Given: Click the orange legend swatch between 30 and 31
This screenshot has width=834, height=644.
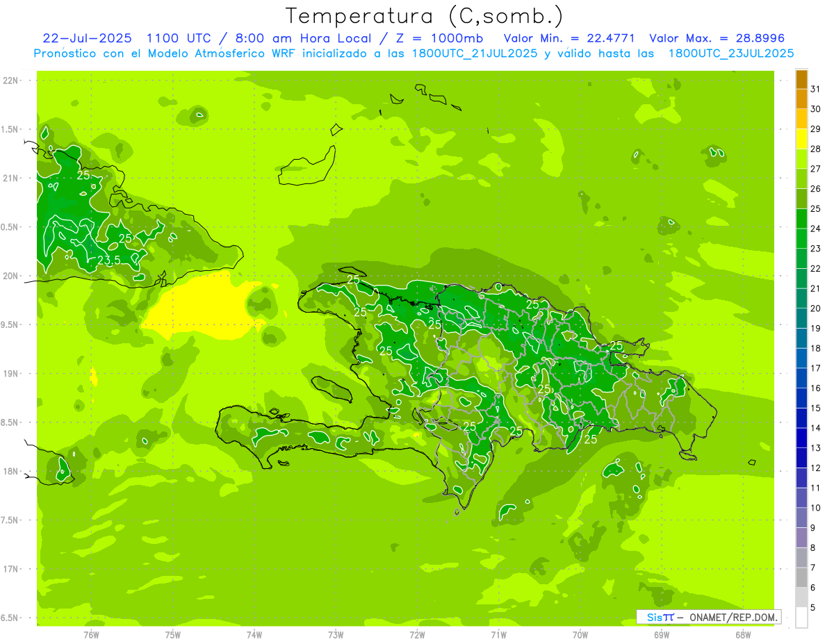Looking at the screenshot, I should pyautogui.click(x=801, y=99).
